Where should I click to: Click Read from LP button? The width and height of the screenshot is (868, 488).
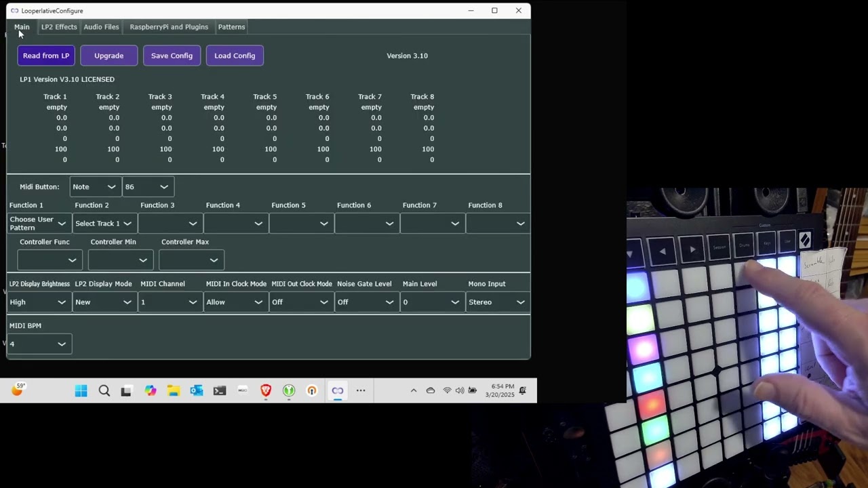point(46,56)
